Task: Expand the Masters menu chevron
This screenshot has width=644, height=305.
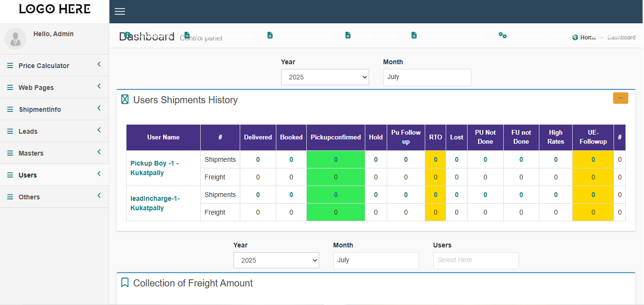Action: (99, 152)
